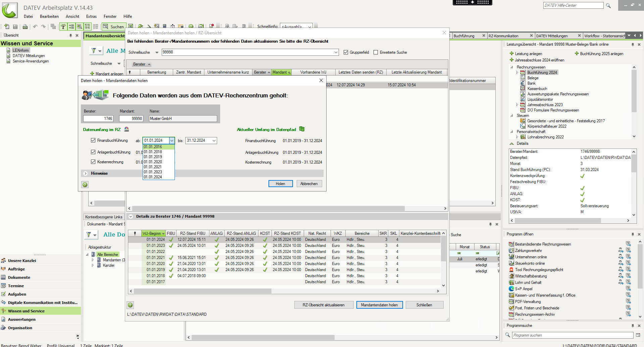Enable the Erweiterte Suche checkbox

376,52
